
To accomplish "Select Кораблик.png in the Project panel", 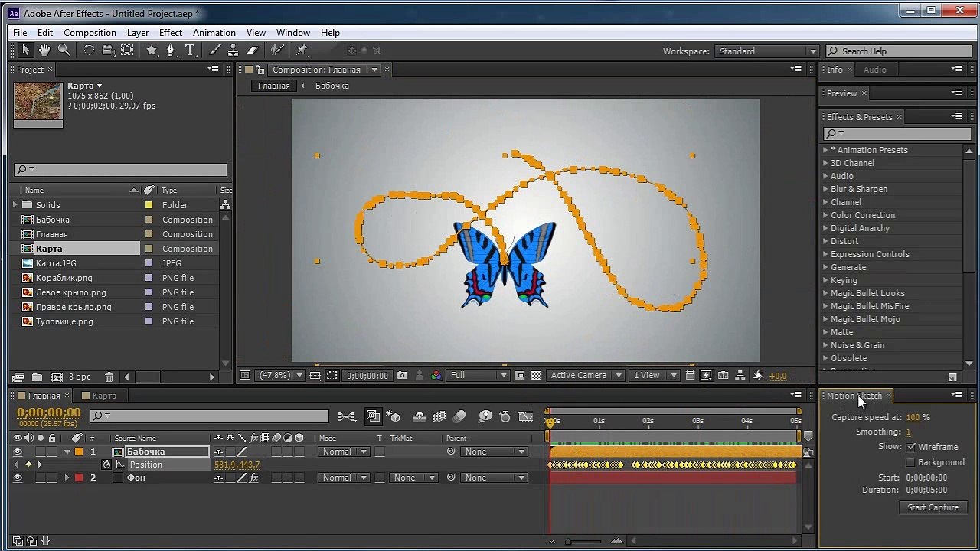I will tap(64, 278).
